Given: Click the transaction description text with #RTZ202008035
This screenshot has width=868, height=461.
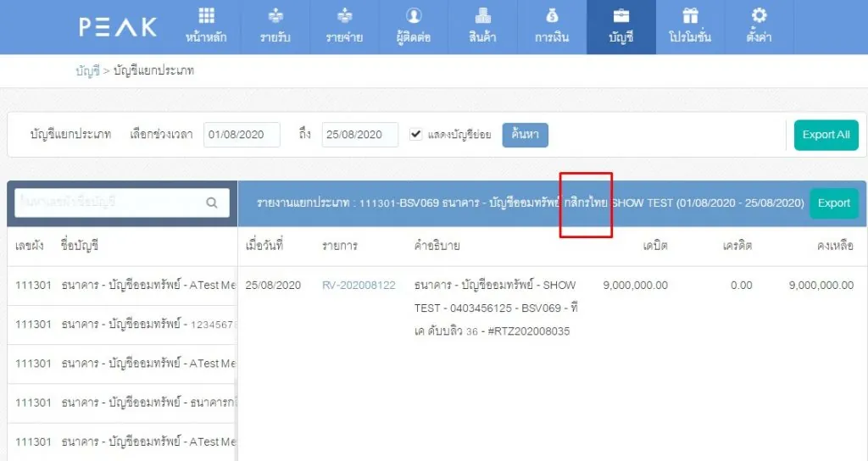Looking at the screenshot, I should [496, 308].
